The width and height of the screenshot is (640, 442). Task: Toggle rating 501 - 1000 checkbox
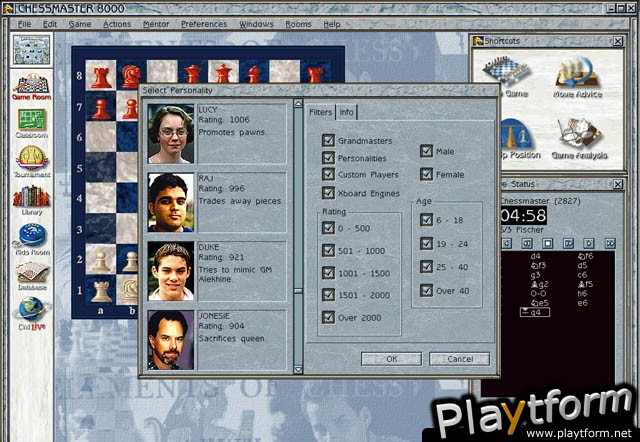click(329, 250)
